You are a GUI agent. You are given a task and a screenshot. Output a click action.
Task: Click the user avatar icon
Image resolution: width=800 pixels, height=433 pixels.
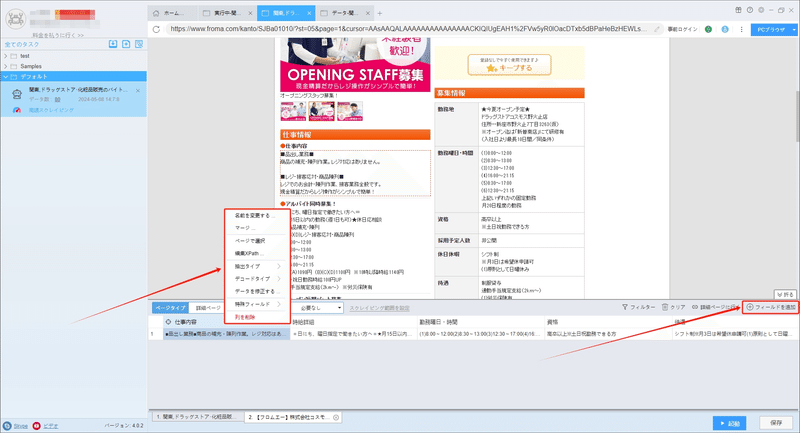tap(15, 19)
